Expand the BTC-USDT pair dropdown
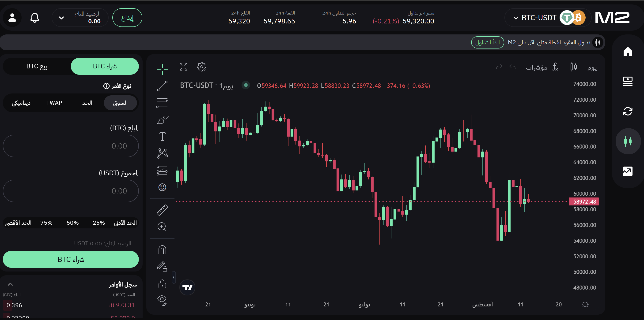The width and height of the screenshot is (644, 320). coord(515,18)
